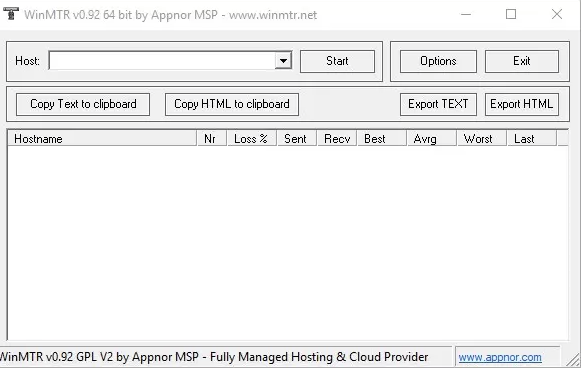This screenshot has height=369, width=582.
Task: Click the status bar WinMTR GPL text
Action: (214, 357)
